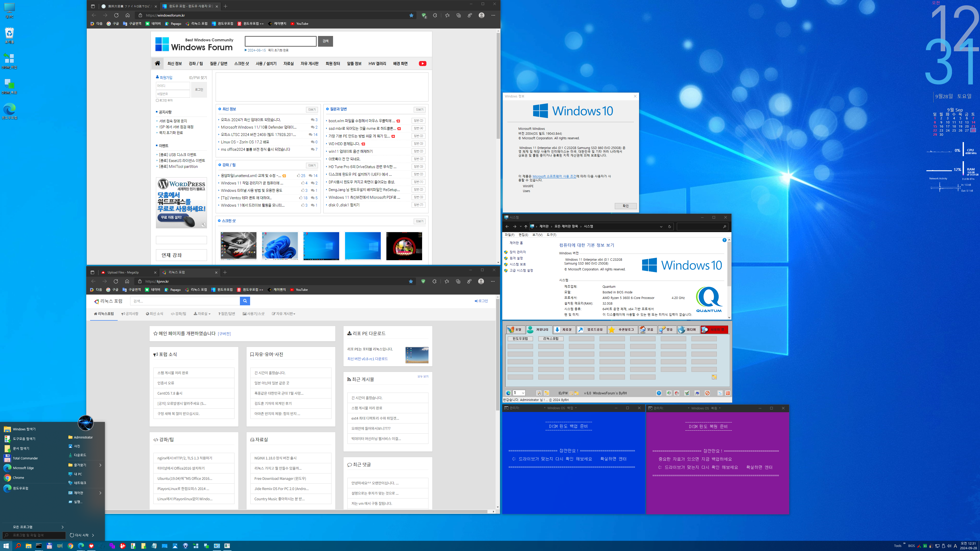980x551 pixels.
Task: Open the 네트워크 entry in start menu
Action: point(80,483)
